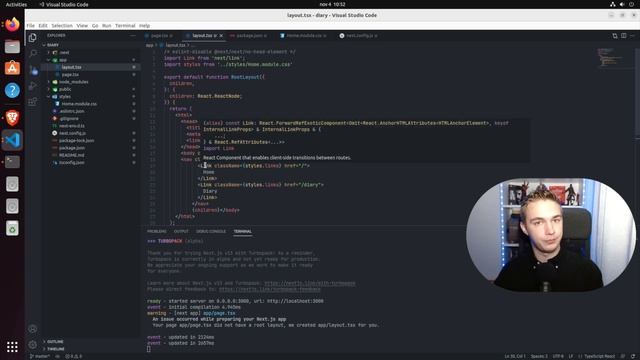640x360 pixels.
Task: Click git branch master in status bar
Action: (x=40, y=356)
